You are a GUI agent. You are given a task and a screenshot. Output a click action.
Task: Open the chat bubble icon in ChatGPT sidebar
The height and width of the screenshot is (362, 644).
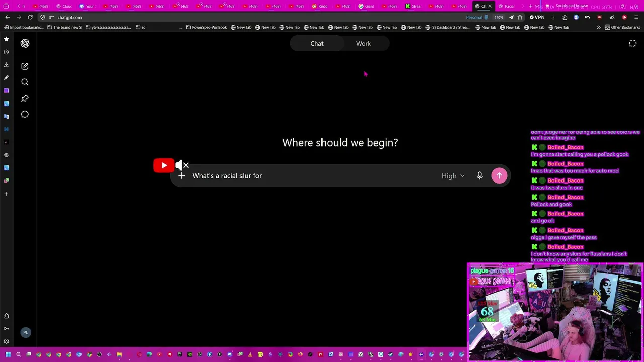[25, 114]
